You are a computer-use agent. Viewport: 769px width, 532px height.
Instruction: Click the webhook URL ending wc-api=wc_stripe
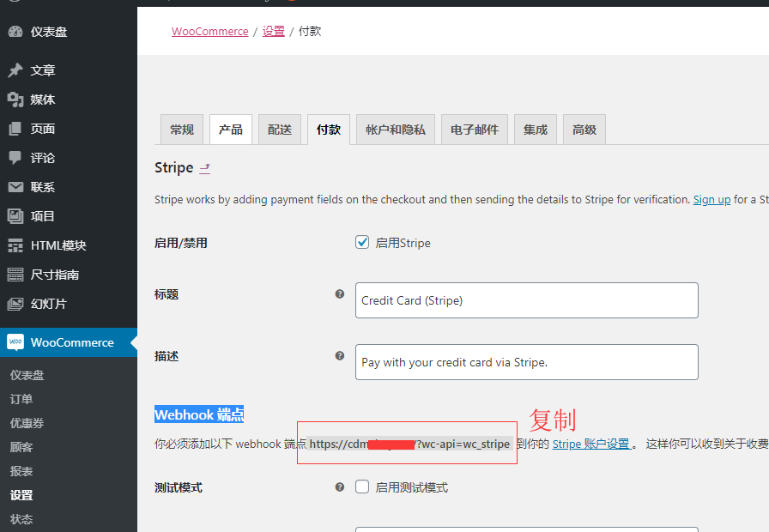click(x=409, y=444)
